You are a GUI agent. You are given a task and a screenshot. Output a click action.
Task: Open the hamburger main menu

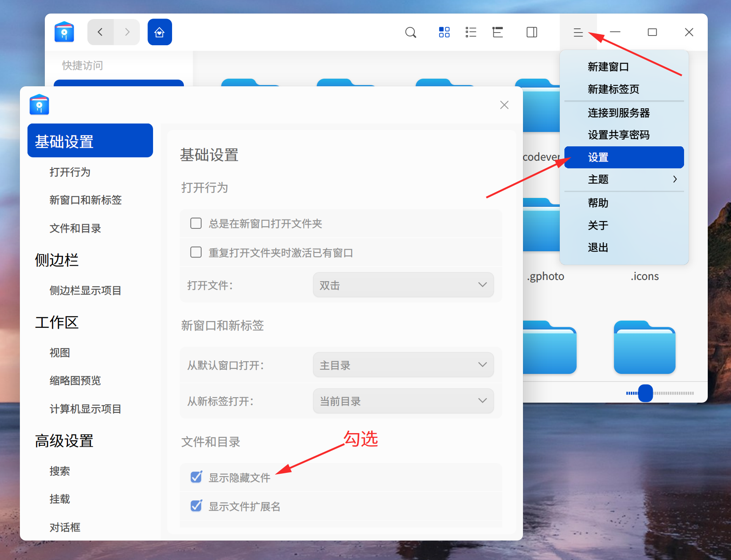point(578,32)
